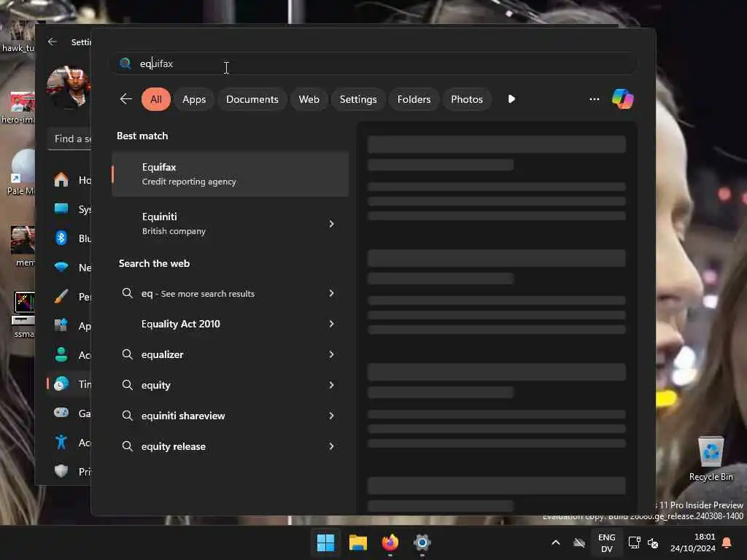Open the Recycle Bin desktop icon
The height and width of the screenshot is (560, 747).
(x=711, y=459)
